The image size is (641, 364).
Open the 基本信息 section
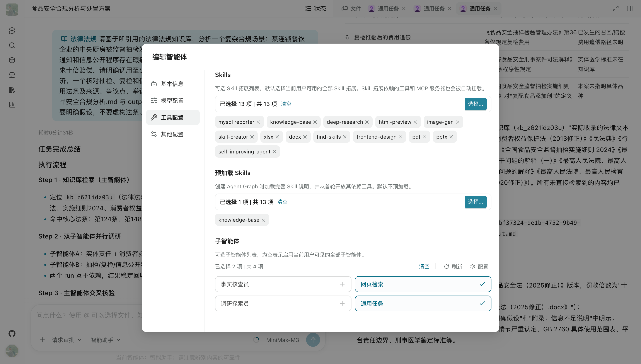click(173, 84)
